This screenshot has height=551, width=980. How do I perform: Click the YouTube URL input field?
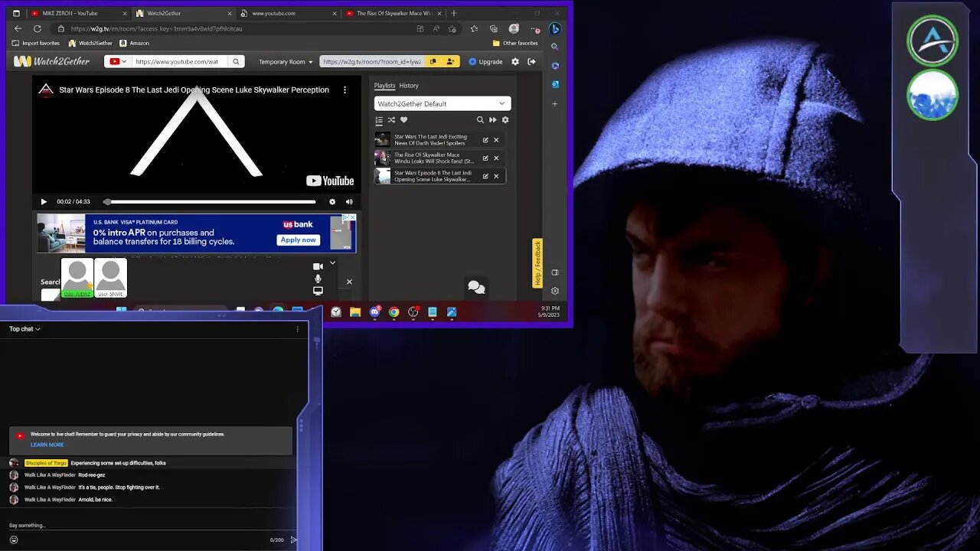180,62
